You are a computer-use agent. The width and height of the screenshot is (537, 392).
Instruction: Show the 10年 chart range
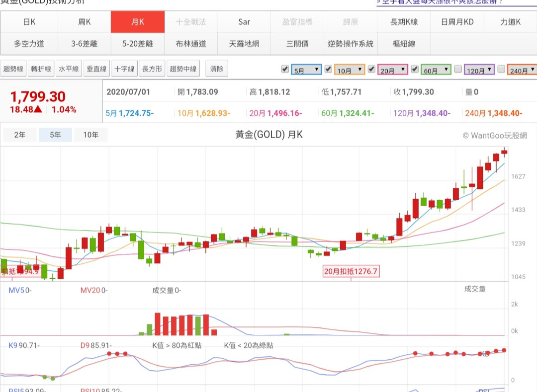(91, 135)
